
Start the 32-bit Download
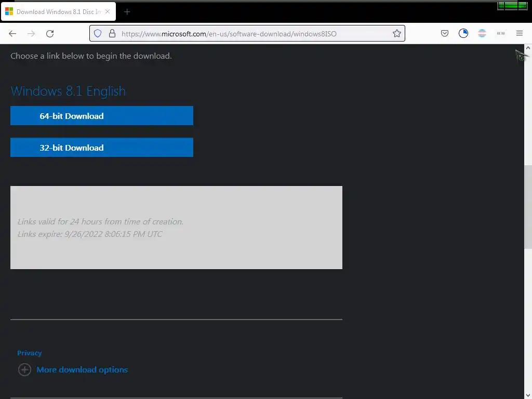pyautogui.click(x=102, y=147)
